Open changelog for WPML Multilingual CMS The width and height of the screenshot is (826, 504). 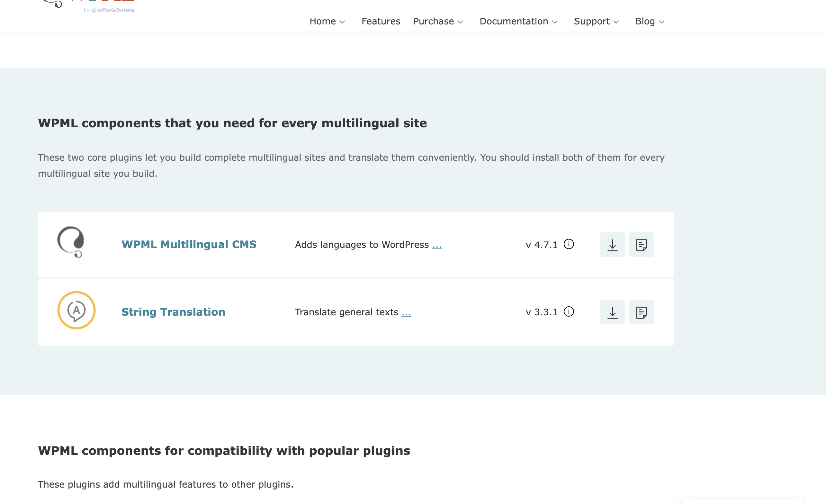point(641,245)
